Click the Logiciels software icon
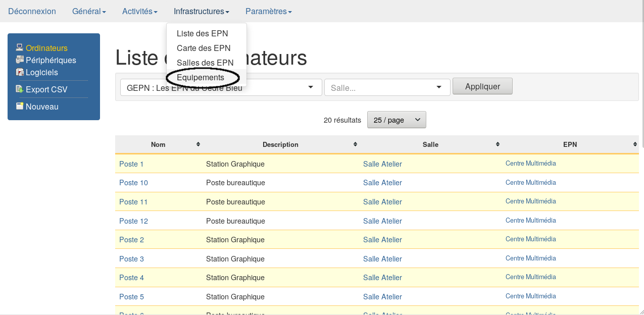The width and height of the screenshot is (644, 315). tap(20, 72)
